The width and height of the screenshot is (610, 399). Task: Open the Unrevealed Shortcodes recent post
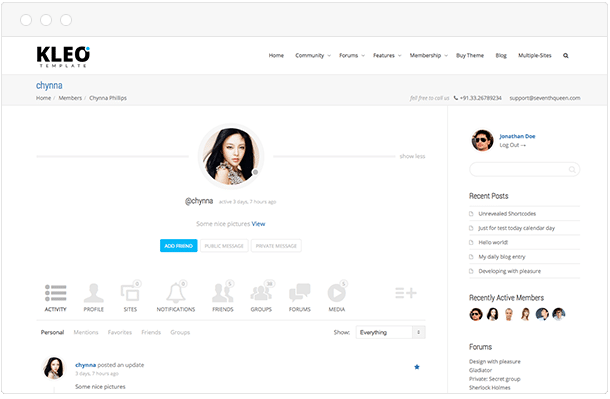507,214
